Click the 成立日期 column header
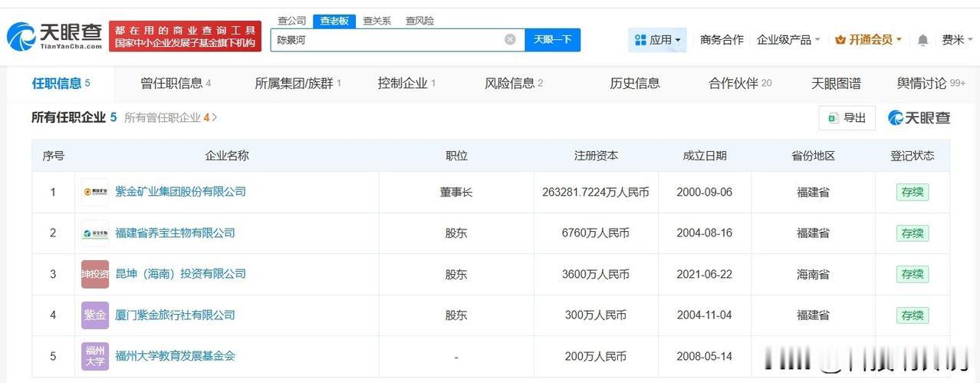Image resolution: width=980 pixels, height=383 pixels. [705, 156]
